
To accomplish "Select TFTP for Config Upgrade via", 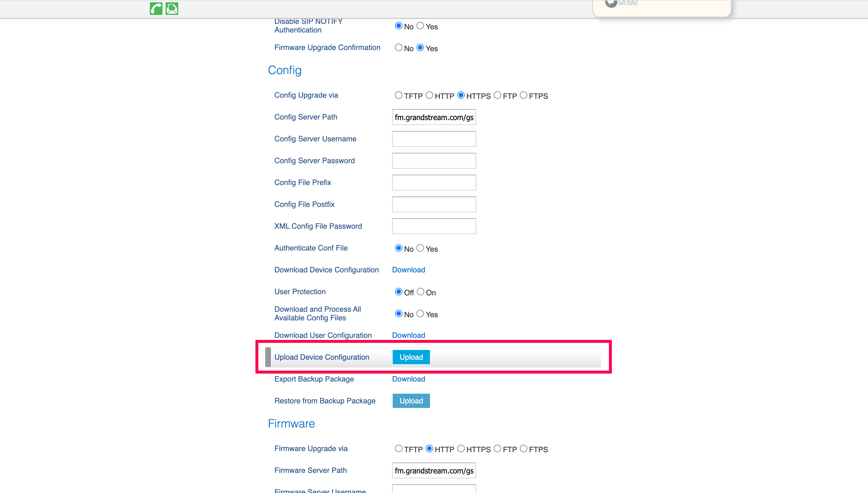I will click(x=398, y=95).
